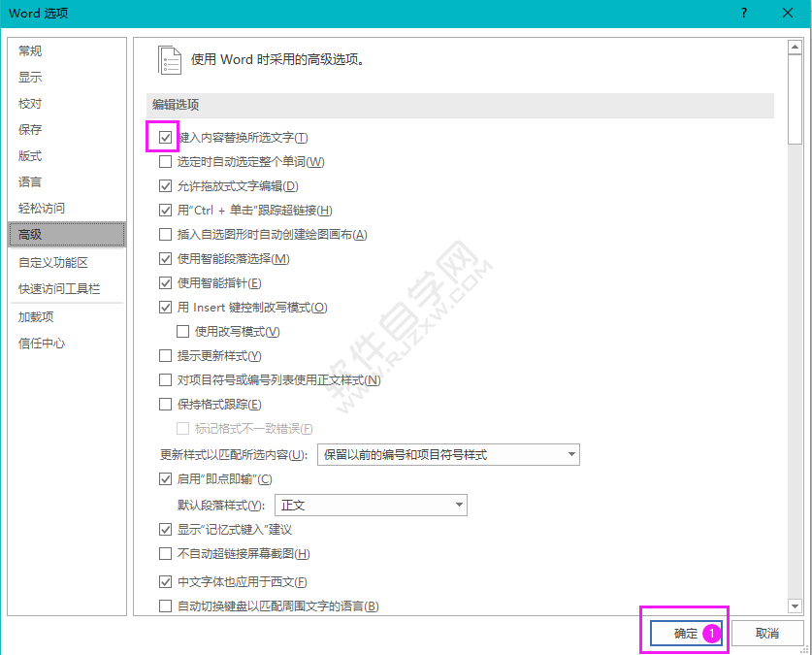Select the 校对 category in sidebar

click(29, 103)
